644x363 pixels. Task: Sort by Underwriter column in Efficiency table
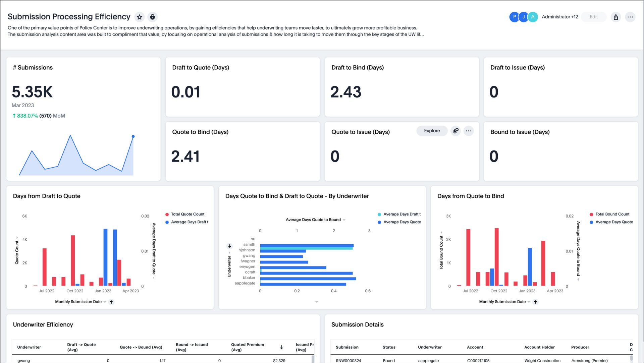tap(29, 347)
